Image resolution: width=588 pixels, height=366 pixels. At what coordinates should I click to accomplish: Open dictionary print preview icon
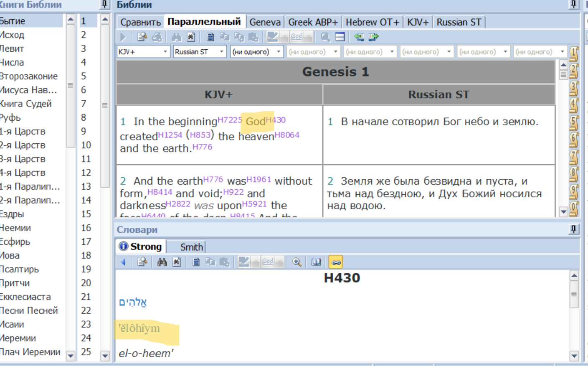[142, 262]
